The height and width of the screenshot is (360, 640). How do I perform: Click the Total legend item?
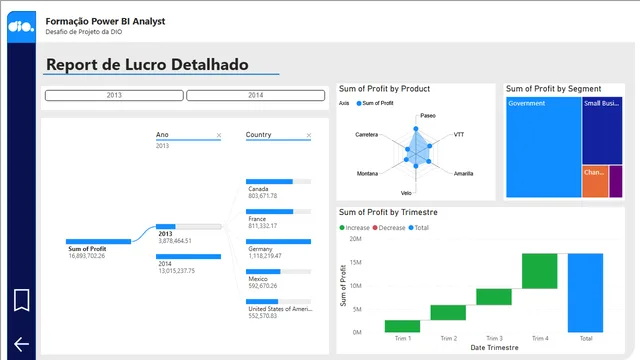pos(419,228)
